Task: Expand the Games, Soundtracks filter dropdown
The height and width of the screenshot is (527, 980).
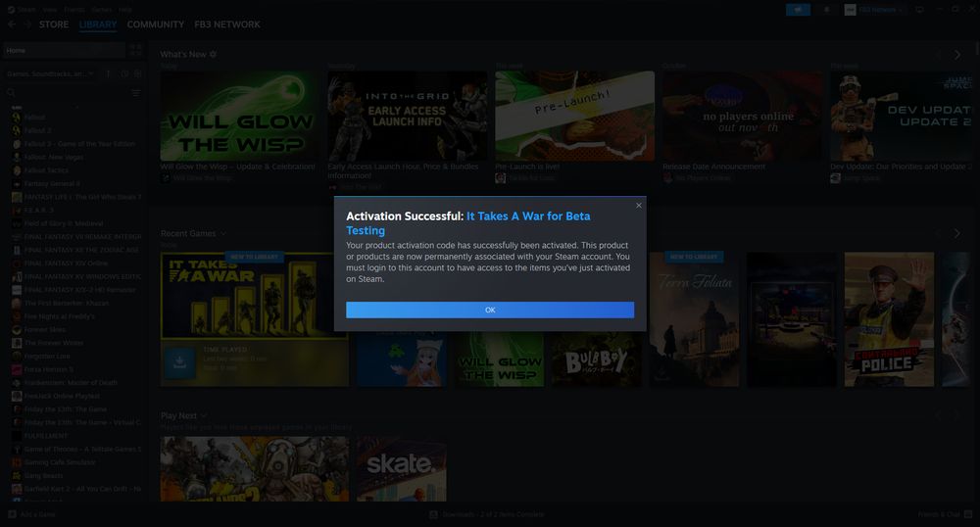Action: pyautogui.click(x=51, y=73)
